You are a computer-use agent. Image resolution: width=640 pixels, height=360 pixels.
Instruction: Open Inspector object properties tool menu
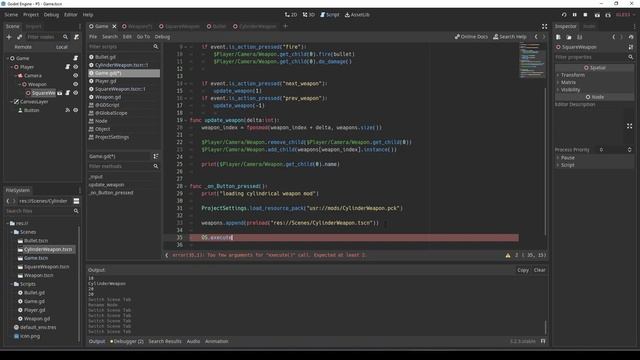[631, 47]
